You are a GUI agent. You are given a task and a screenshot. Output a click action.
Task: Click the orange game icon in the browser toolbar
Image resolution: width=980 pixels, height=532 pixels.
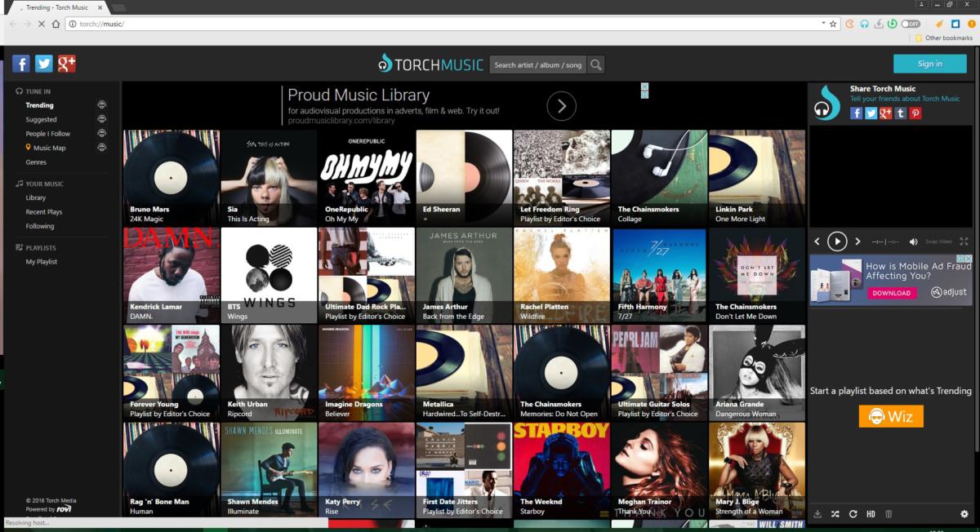pos(850,24)
